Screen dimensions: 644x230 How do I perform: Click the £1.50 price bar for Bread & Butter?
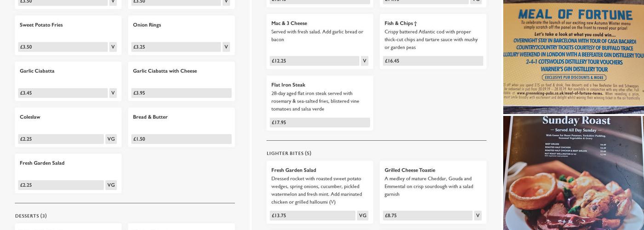coord(181,139)
